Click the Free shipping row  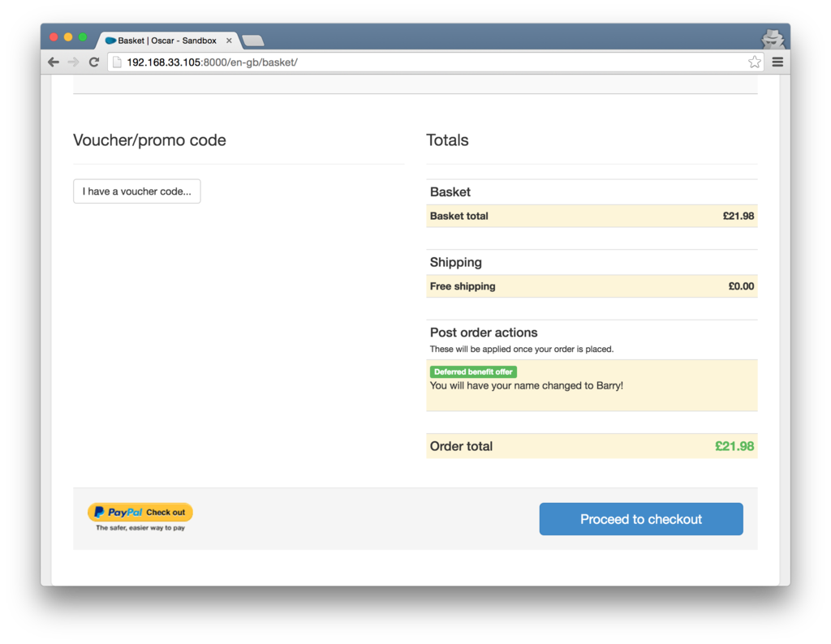(x=592, y=286)
